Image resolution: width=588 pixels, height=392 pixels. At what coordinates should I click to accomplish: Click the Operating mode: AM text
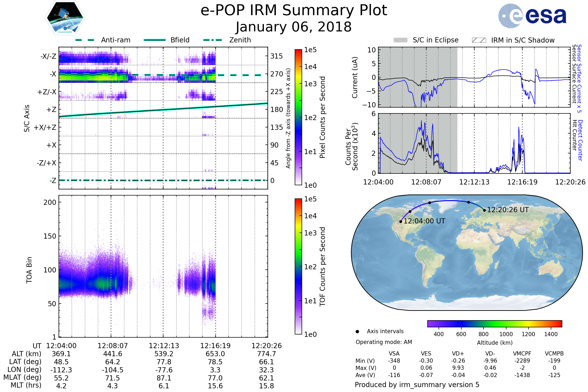(384, 342)
